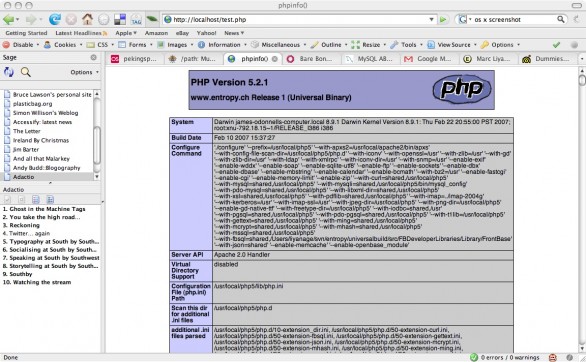The width and height of the screenshot is (586, 362).
Task: Click the second Sage feed item toolbar icon
Action: coord(22,199)
